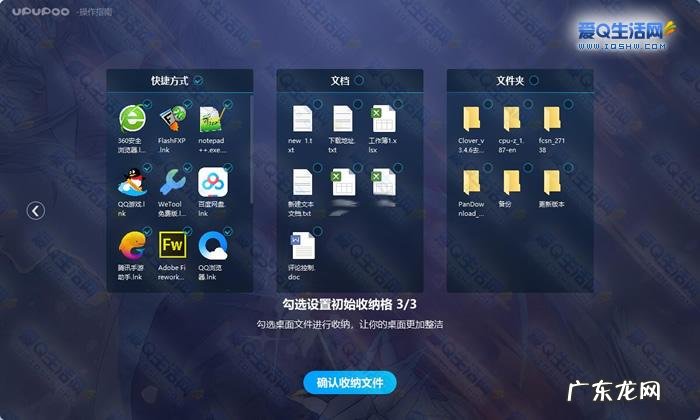Screen dimensions: 700x420
Task: Click the 快捷方式 panel scrollbar
Action: 251,149
